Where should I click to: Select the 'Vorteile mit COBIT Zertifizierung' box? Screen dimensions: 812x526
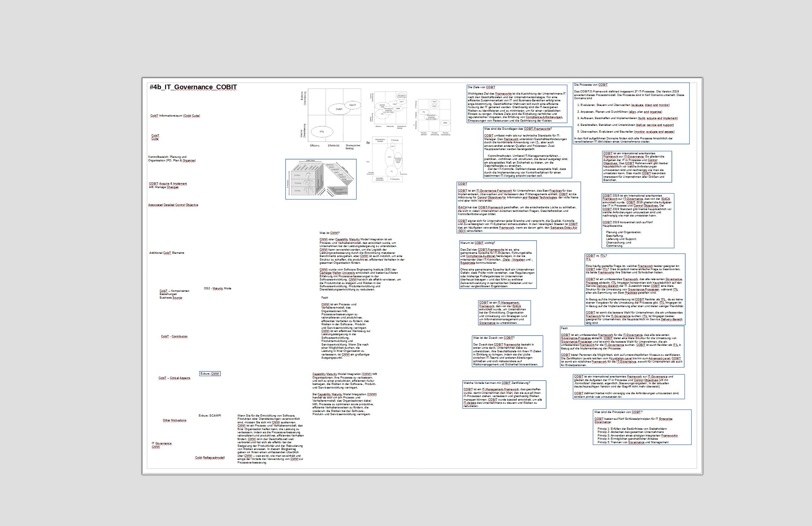point(504,394)
